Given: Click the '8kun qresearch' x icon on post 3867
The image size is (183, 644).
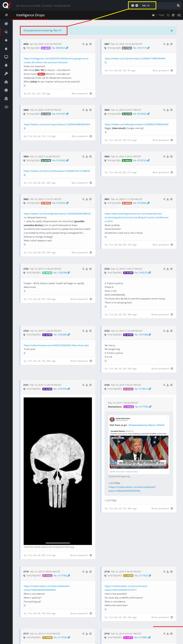Looking at the screenshot, I should (172, 70).
